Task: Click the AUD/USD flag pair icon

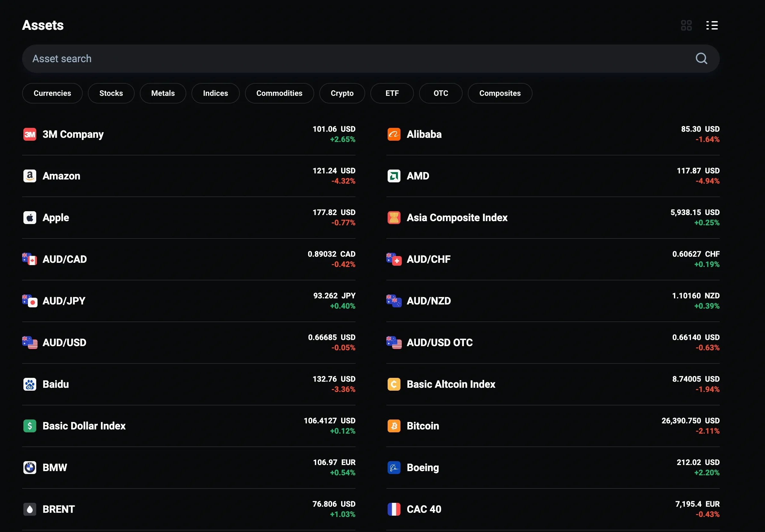Action: pyautogui.click(x=29, y=343)
